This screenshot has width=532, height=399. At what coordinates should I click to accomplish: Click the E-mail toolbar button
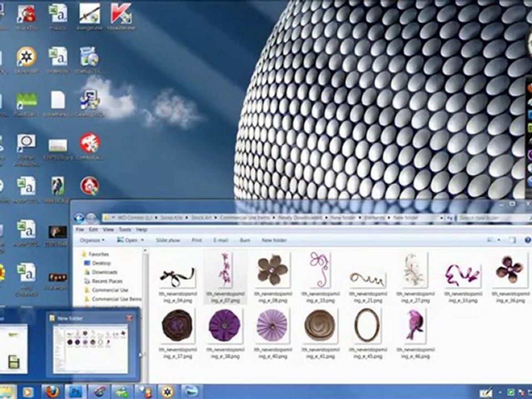(x=221, y=240)
